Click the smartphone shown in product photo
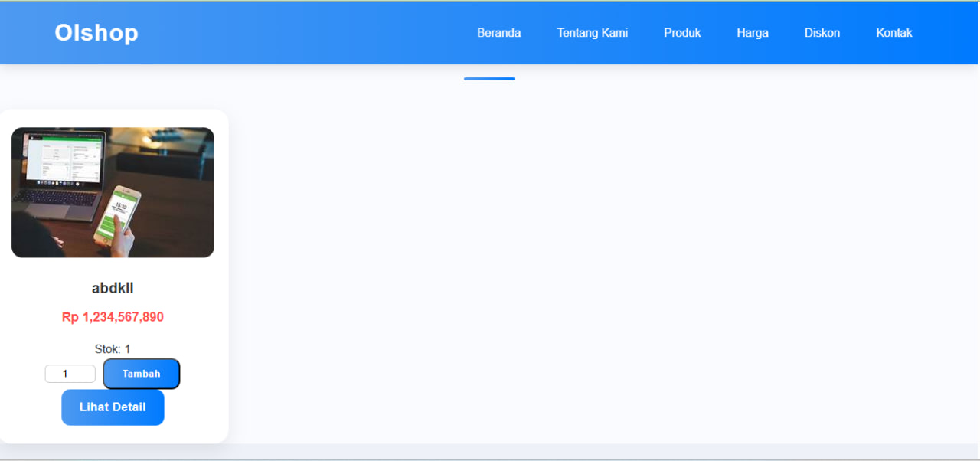This screenshot has width=980, height=461. (118, 217)
